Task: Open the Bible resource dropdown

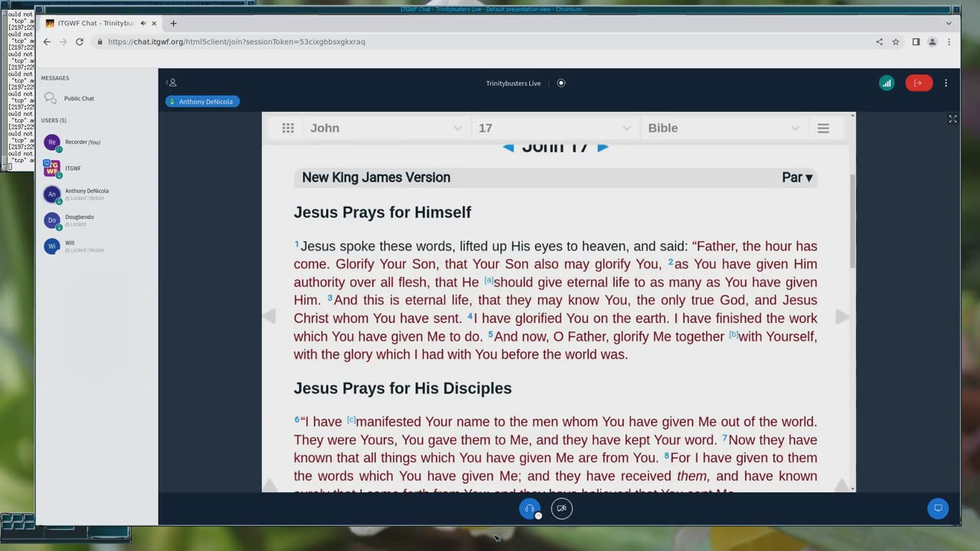Action: point(724,129)
